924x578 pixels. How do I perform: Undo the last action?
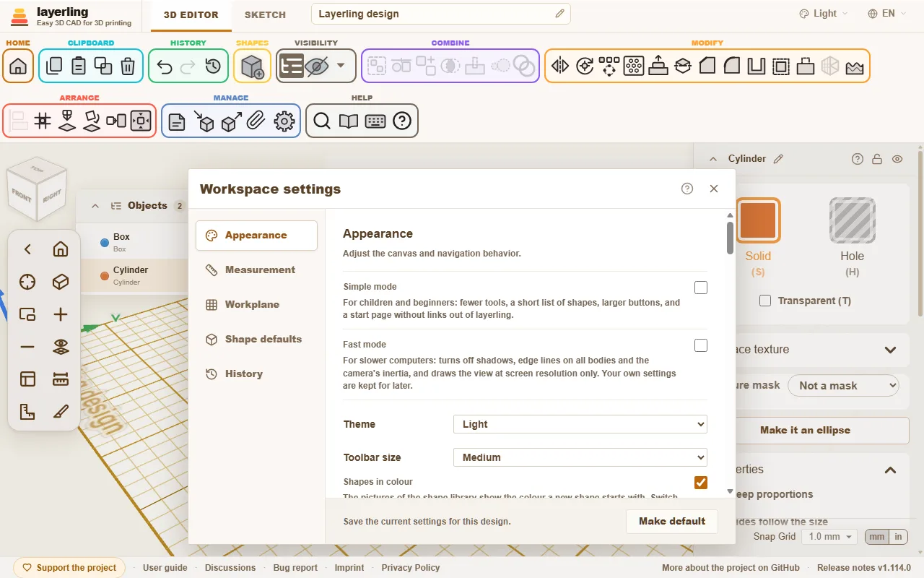pyautogui.click(x=164, y=66)
